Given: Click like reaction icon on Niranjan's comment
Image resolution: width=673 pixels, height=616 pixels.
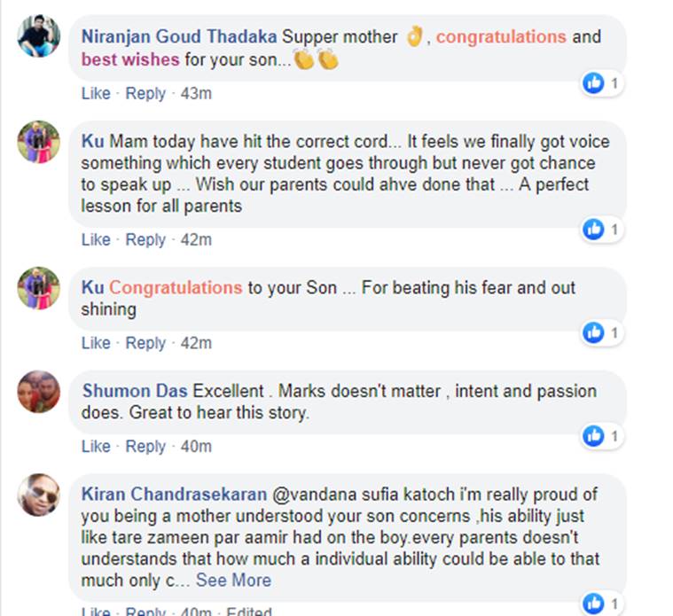Looking at the screenshot, I should (x=593, y=83).
